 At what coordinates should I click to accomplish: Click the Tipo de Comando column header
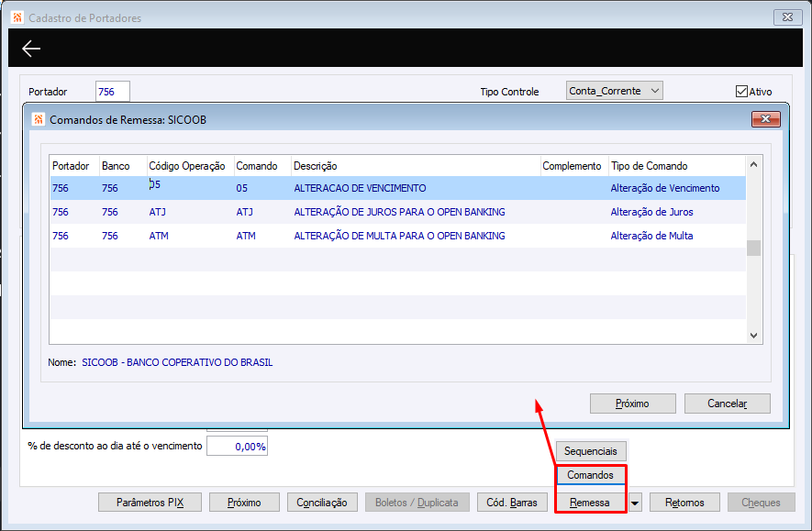677,166
